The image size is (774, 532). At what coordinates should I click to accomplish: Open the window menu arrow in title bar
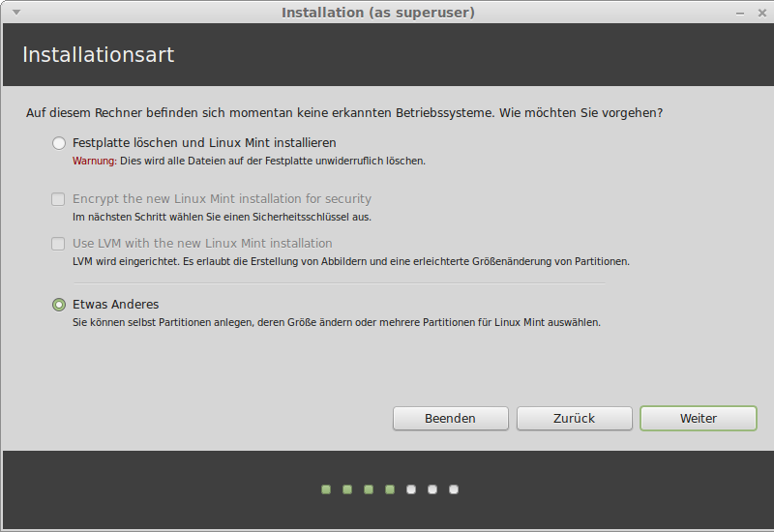[16, 13]
